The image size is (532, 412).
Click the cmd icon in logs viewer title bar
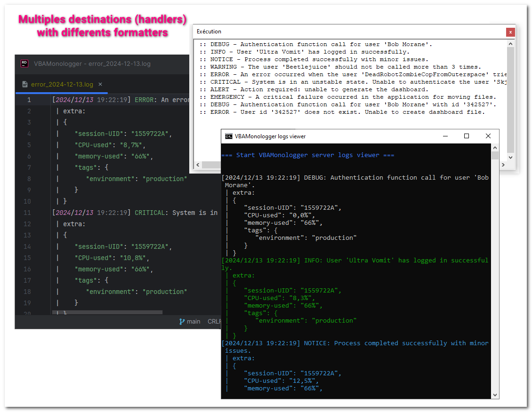tap(228, 136)
